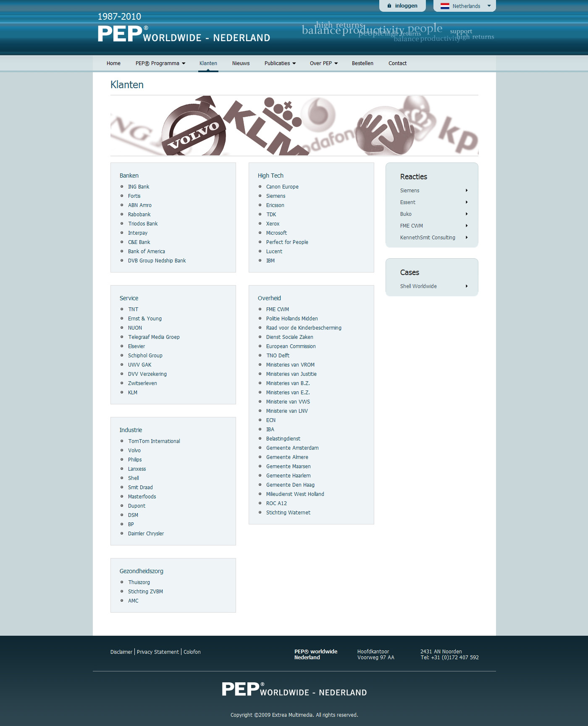588x726 pixels.
Task: Click Gemeente Den Haag entry
Action: point(290,485)
